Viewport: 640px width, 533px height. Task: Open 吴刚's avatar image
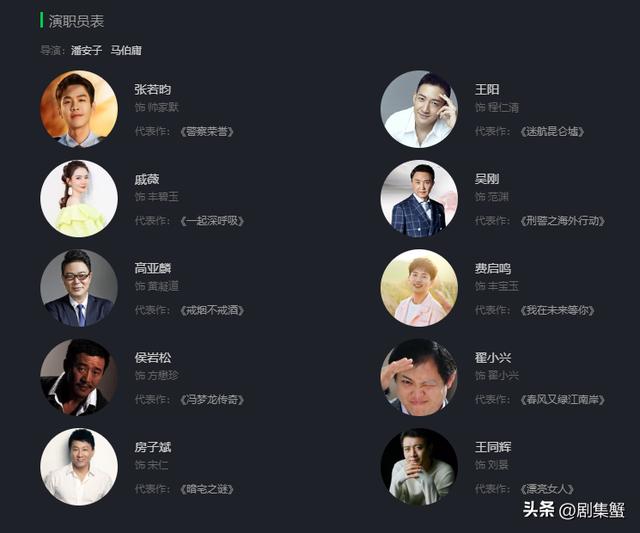tap(419, 198)
